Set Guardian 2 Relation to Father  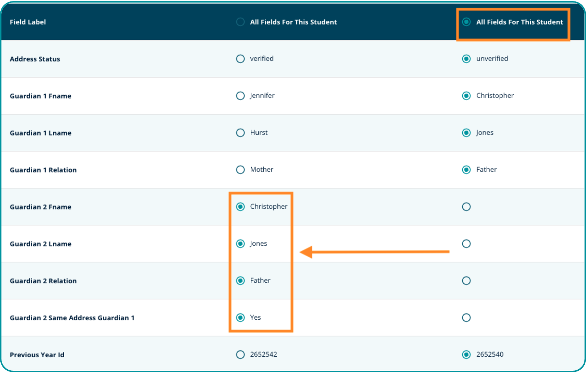pos(240,280)
